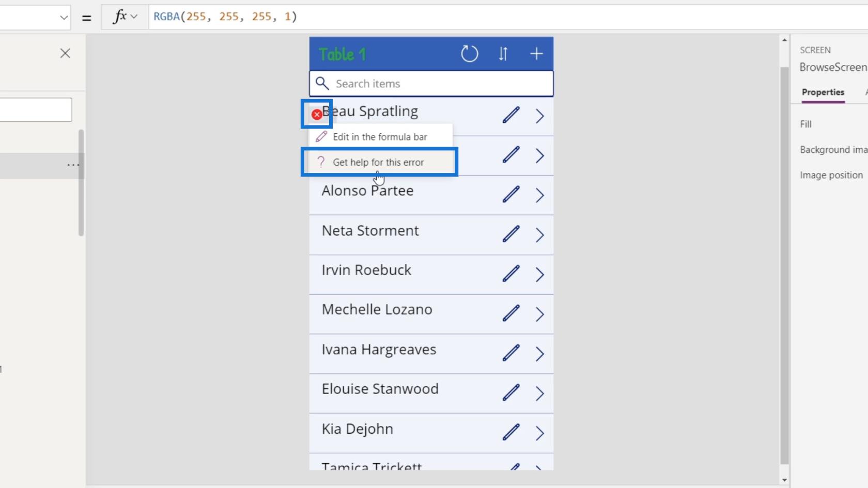Click the Search items input field

(431, 83)
